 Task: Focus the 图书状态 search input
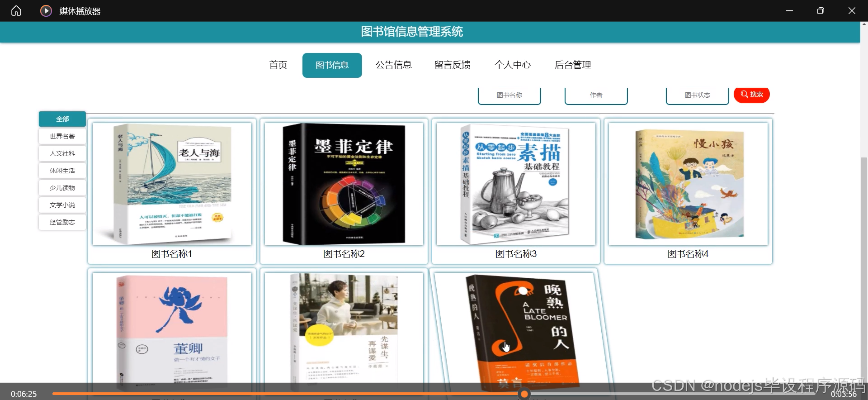pyautogui.click(x=697, y=95)
